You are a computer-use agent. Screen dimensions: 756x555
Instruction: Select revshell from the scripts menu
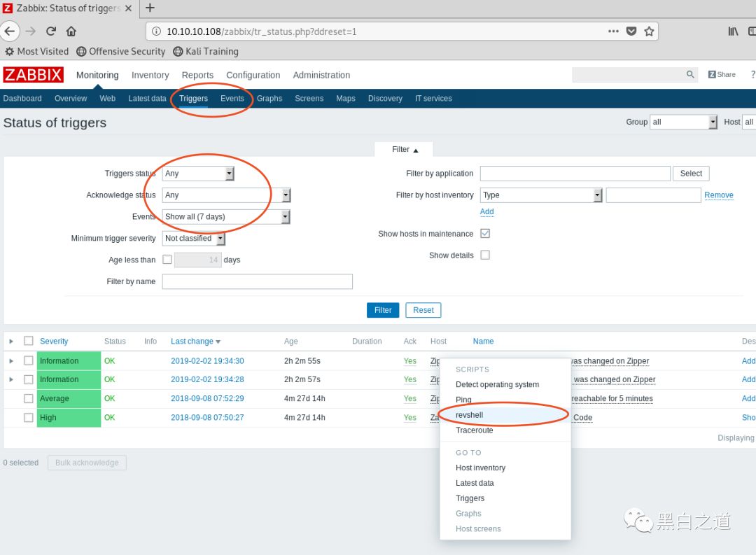(x=470, y=415)
